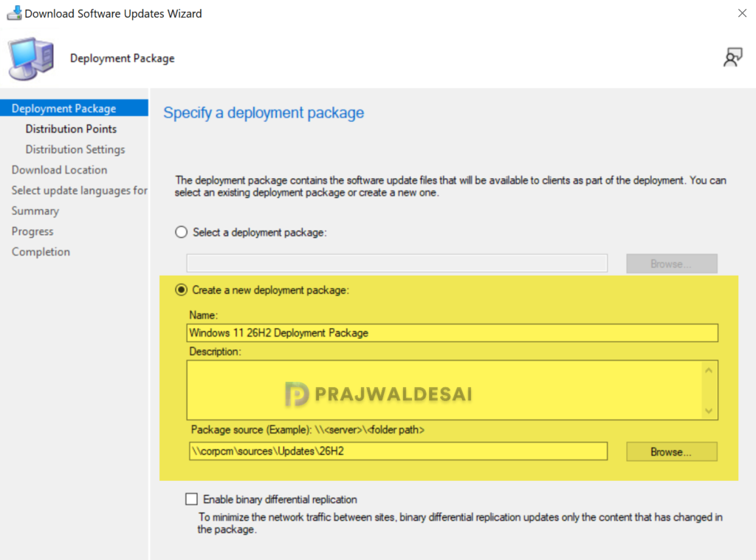Image resolution: width=756 pixels, height=560 pixels.
Task: Click 'Specify a deployment package' heading
Action: click(x=264, y=113)
